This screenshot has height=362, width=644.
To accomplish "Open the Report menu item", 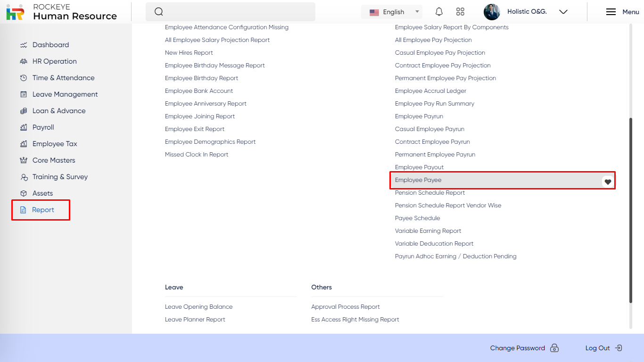I will 43,210.
